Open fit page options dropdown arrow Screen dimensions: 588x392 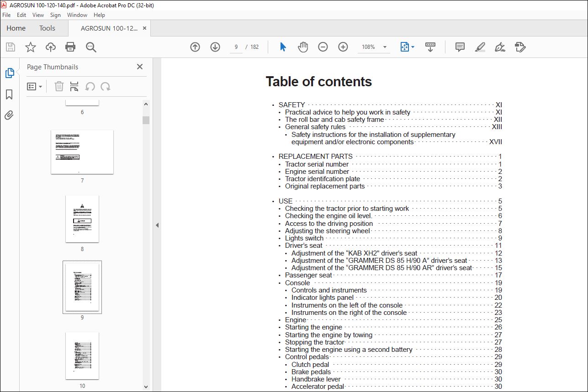pos(413,47)
